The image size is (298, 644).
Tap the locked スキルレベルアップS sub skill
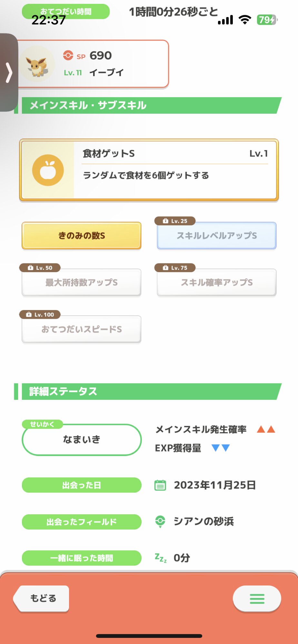(216, 236)
